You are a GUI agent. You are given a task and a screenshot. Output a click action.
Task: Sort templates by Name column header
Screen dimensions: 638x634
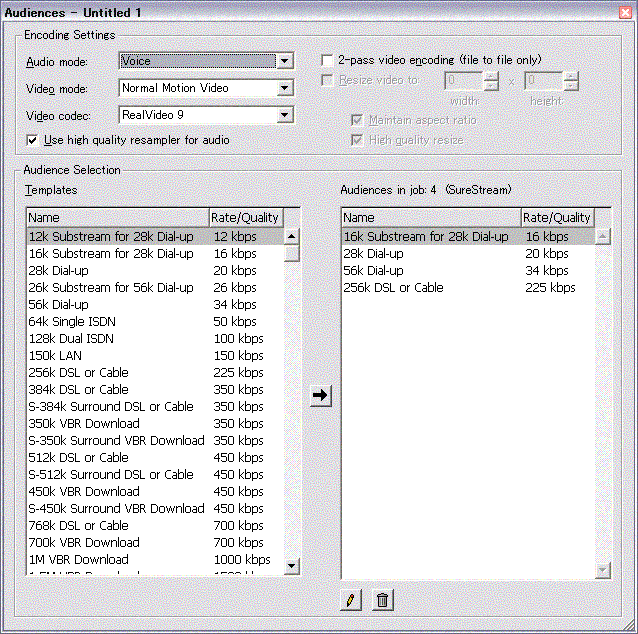[116, 217]
